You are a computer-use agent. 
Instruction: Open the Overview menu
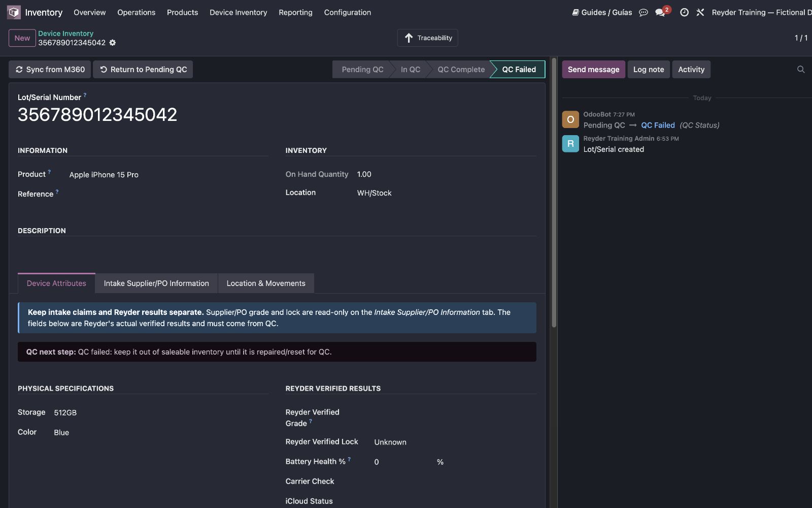coord(90,12)
